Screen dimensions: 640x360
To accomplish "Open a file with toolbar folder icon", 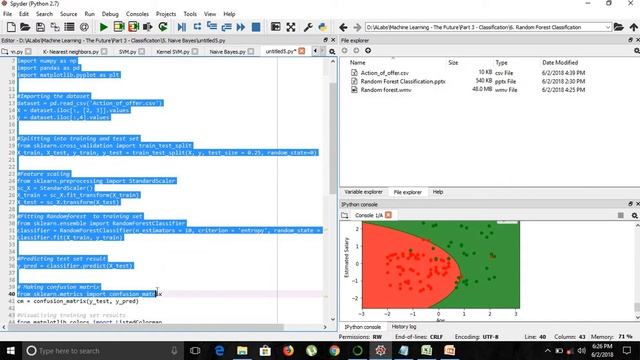I will coord(25,27).
